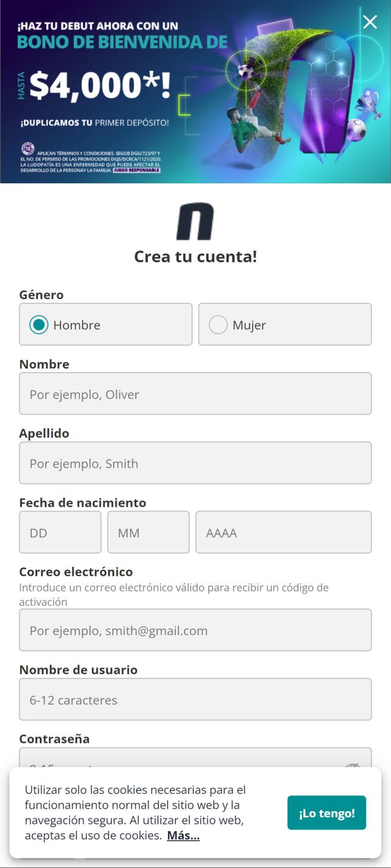Viewport: 391px width, 868px height.
Task: Close the welcome bonus banner
Action: (370, 22)
